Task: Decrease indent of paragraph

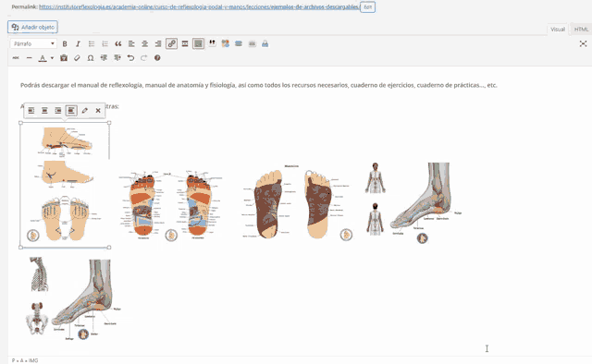Action: 104,57
